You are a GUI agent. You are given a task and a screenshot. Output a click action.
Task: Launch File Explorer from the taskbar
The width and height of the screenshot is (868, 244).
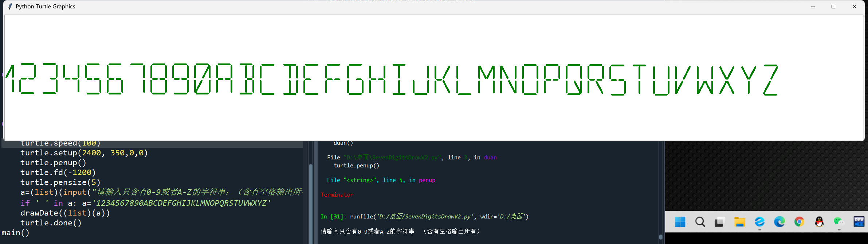pos(739,222)
